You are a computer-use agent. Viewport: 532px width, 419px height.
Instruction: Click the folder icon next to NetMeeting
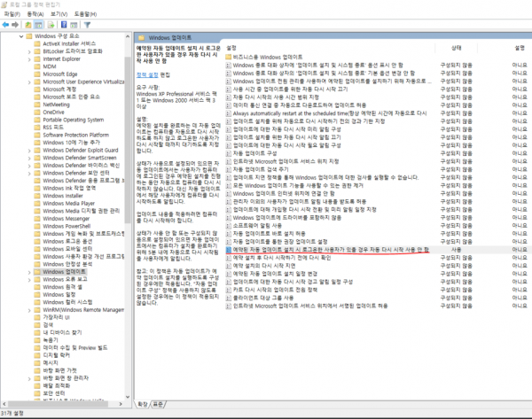pos(37,105)
